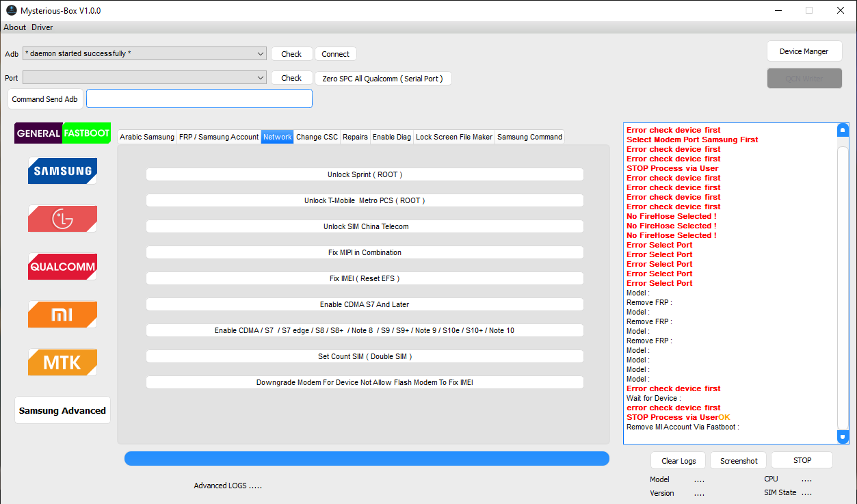Switch to the Arabic Samsung tab
Viewport: 857px width, 504px height.
click(147, 137)
